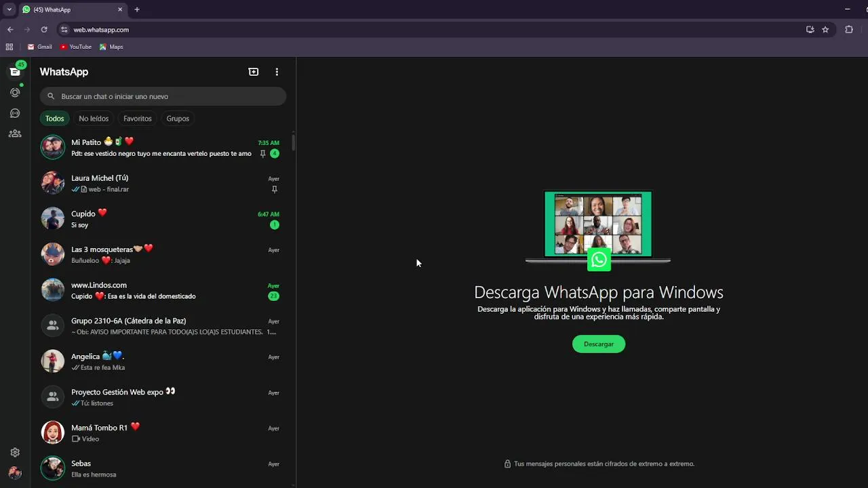Select the No leídos filter tab
The width and height of the screenshot is (868, 488).
point(94,119)
